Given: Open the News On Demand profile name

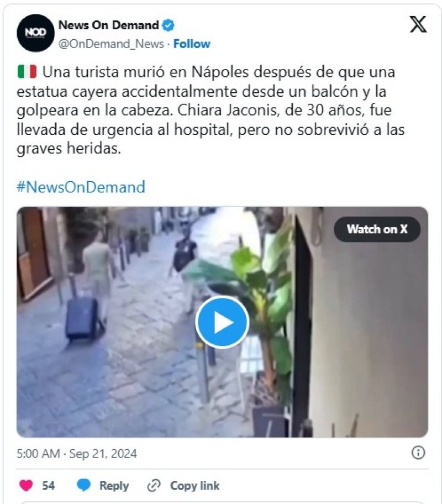Looking at the screenshot, I should point(109,25).
